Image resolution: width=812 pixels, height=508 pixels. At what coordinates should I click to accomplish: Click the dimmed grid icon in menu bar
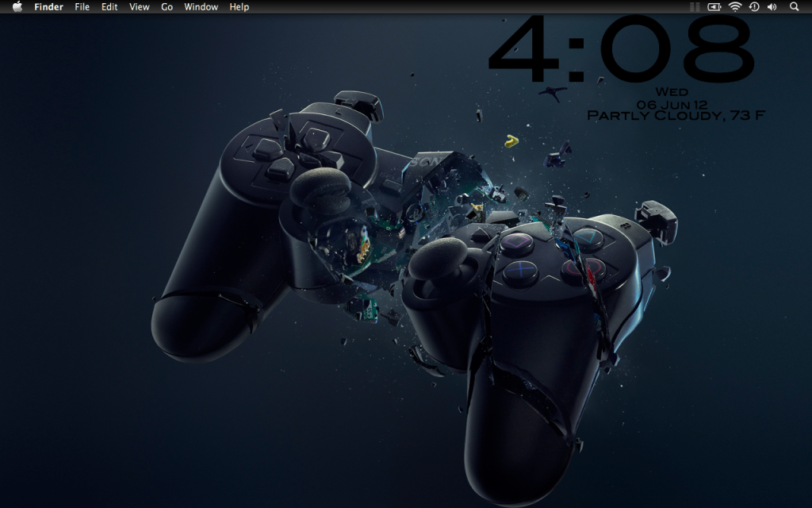click(695, 6)
